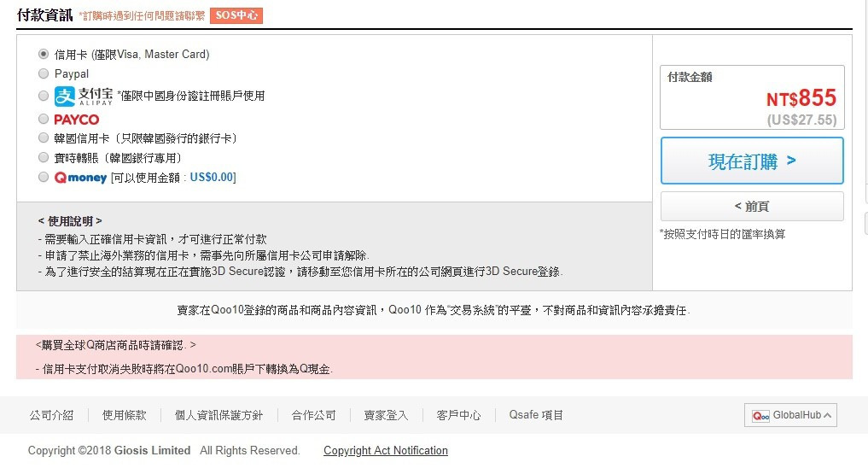Viewport: 868px width, 474px height.
Task: Click the PAYCO logo
Action: [x=77, y=120]
